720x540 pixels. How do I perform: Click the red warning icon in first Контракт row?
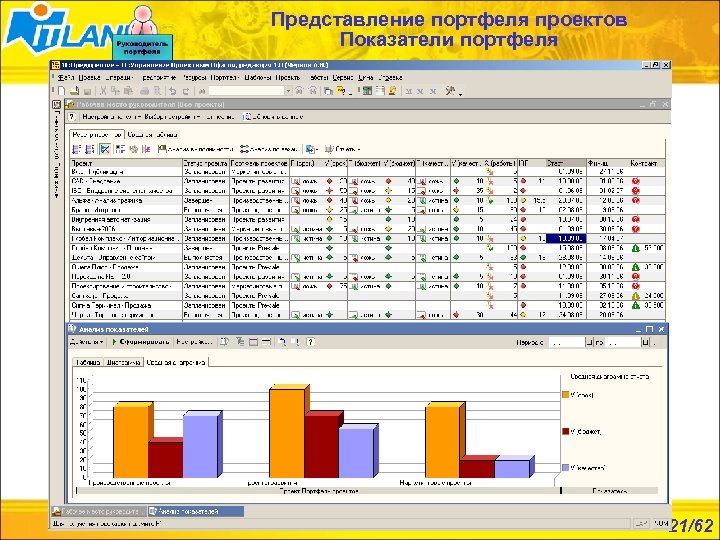[x=636, y=181]
